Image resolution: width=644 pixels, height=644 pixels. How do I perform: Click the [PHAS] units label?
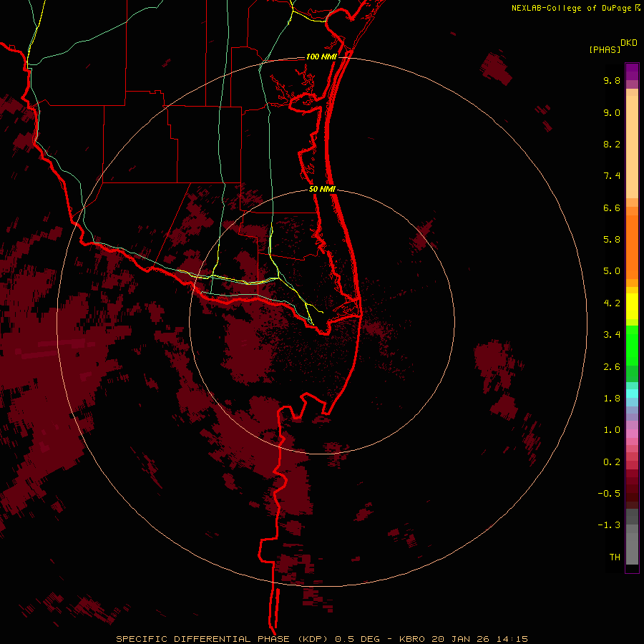605,49
